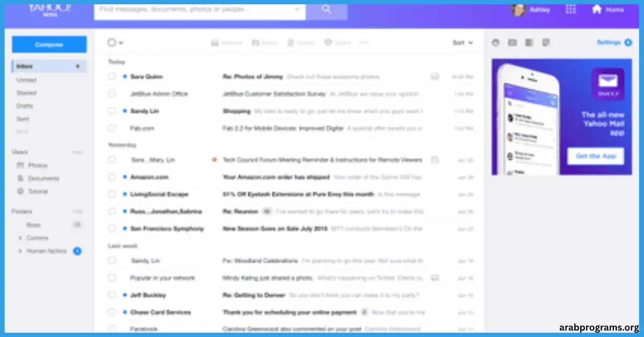Image resolution: width=644 pixels, height=337 pixels.
Task: Check the Fab.com email checkbox
Action: pos(112,128)
